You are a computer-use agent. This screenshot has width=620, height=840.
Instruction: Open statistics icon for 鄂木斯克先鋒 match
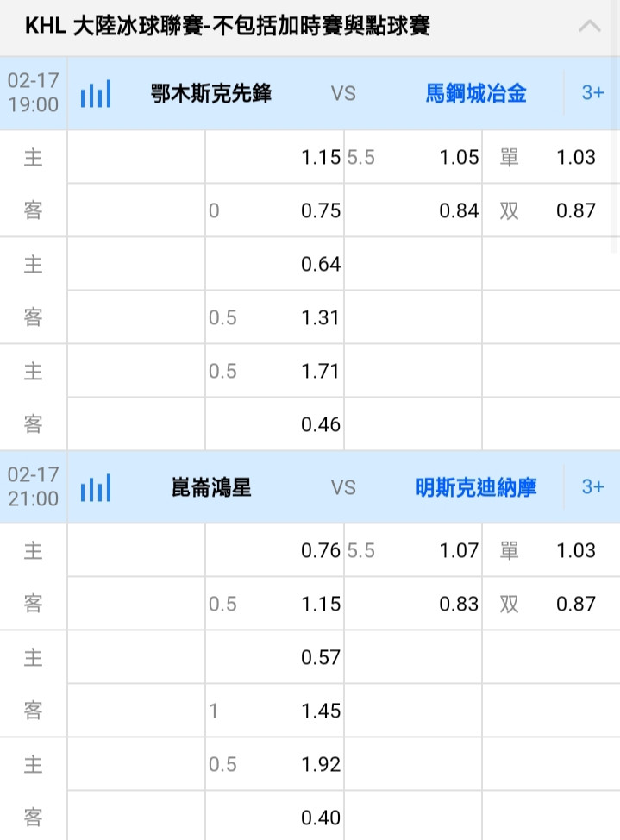click(x=96, y=94)
